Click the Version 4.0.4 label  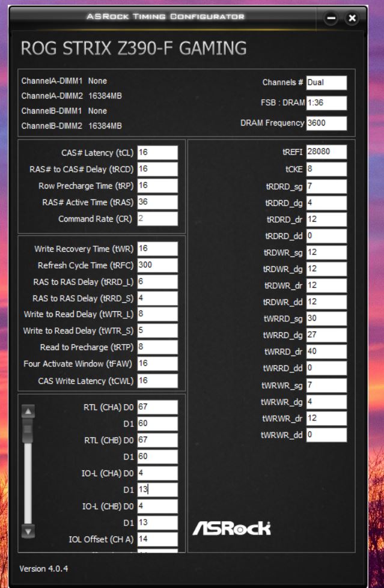click(x=44, y=569)
